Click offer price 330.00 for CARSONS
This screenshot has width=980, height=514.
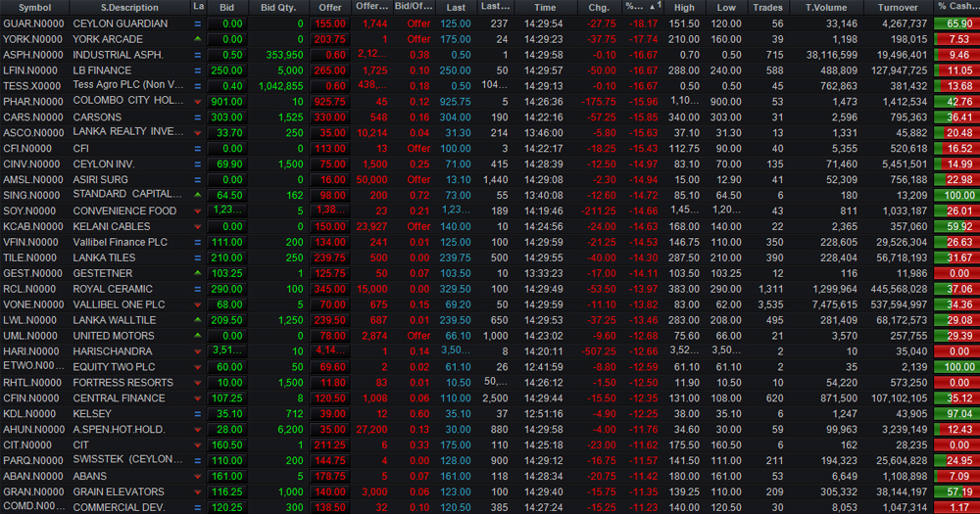point(329,117)
